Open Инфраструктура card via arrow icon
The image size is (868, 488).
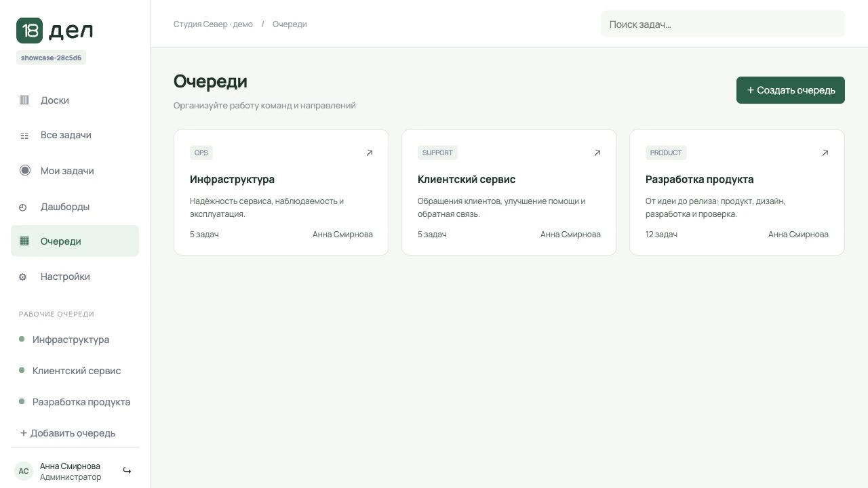tap(370, 153)
